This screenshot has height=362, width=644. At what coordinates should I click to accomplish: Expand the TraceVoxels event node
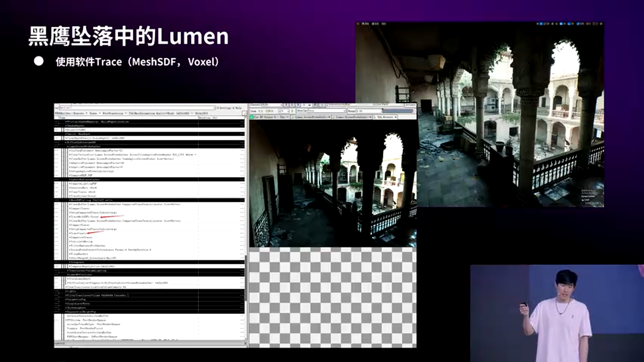coord(69,233)
